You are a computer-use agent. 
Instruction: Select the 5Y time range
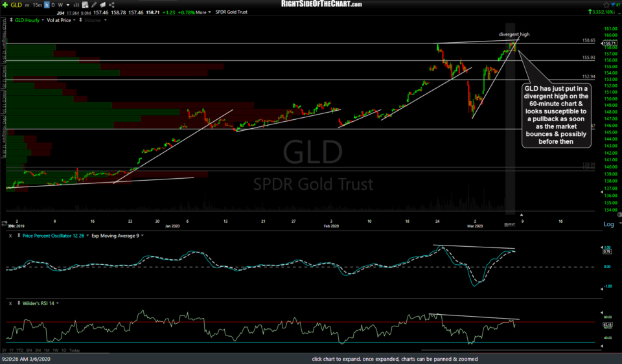pyautogui.click(x=4, y=350)
